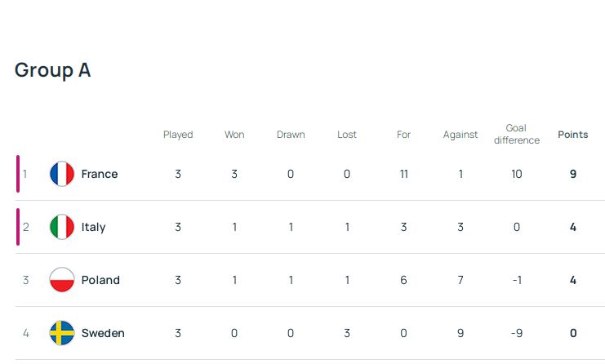Click the Won column header
The width and height of the screenshot is (605, 364).
coord(234,135)
